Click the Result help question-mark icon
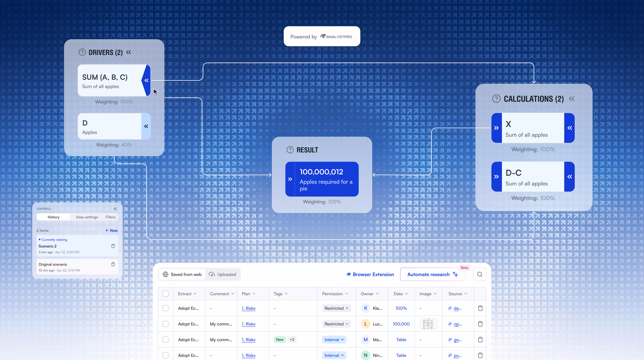644x360 pixels. pyautogui.click(x=290, y=150)
